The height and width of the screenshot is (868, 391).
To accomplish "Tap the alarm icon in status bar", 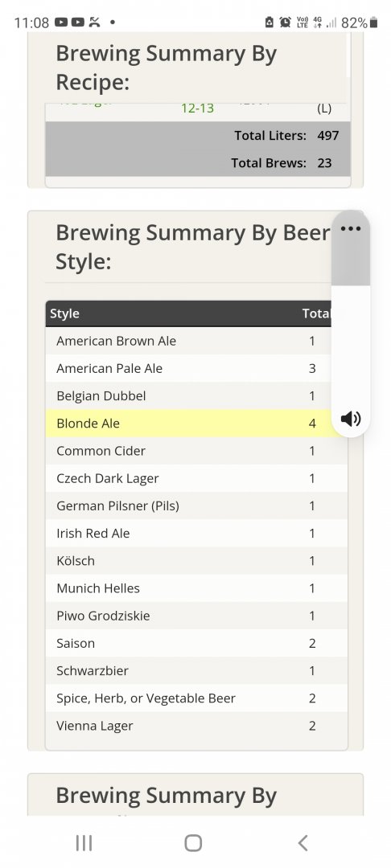I will click(286, 23).
